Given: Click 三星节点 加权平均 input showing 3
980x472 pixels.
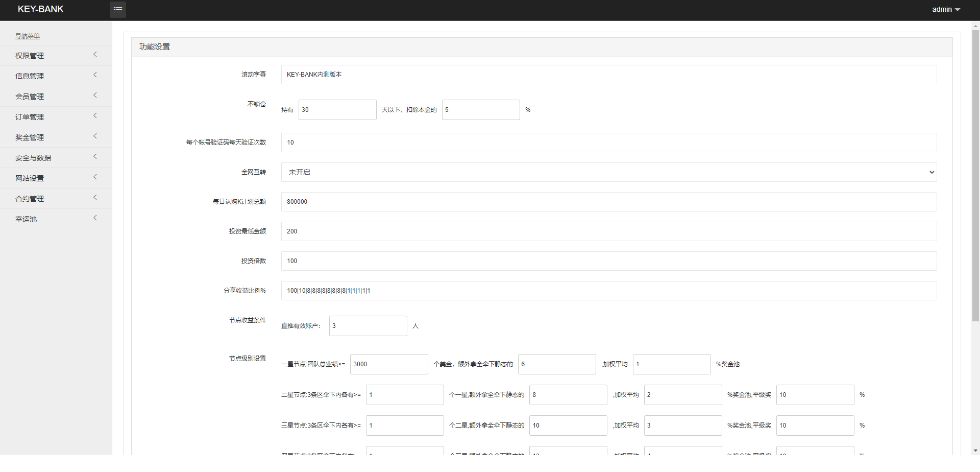Looking at the screenshot, I should pyautogui.click(x=683, y=426).
